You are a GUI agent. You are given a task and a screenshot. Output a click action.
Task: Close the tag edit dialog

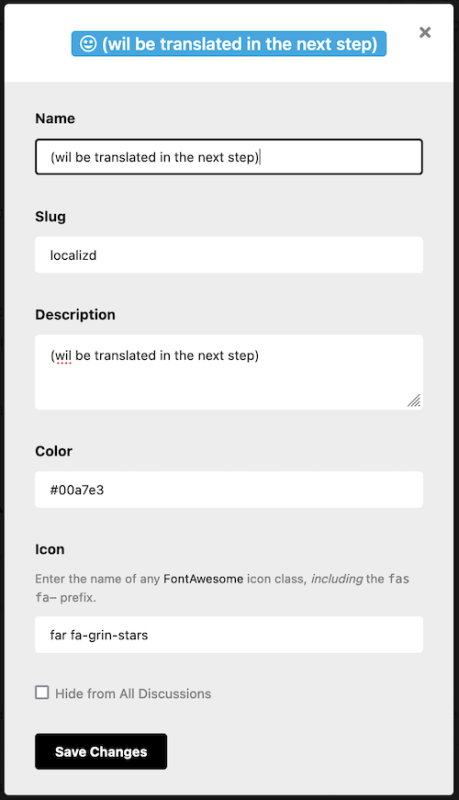[x=425, y=33]
